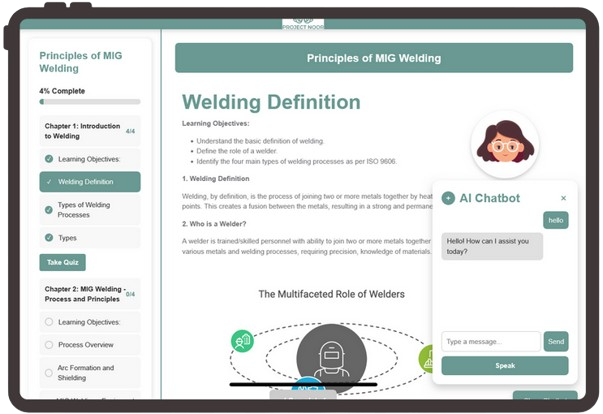Viewport: 603px width, 414px height.
Task: Click the Send button in chatbot
Action: (x=555, y=342)
